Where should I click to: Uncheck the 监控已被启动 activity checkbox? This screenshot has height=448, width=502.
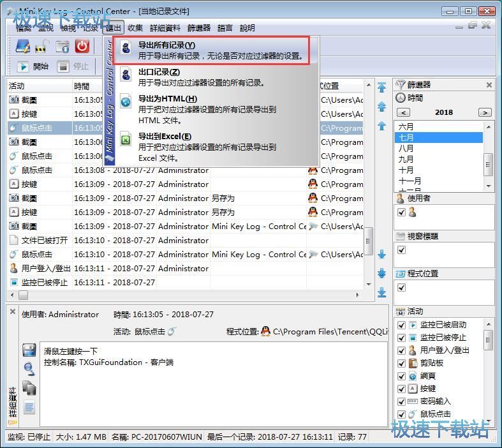(401, 325)
